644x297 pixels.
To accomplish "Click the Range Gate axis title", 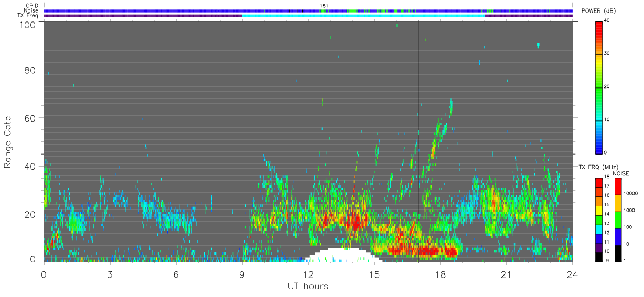I will click(8, 141).
